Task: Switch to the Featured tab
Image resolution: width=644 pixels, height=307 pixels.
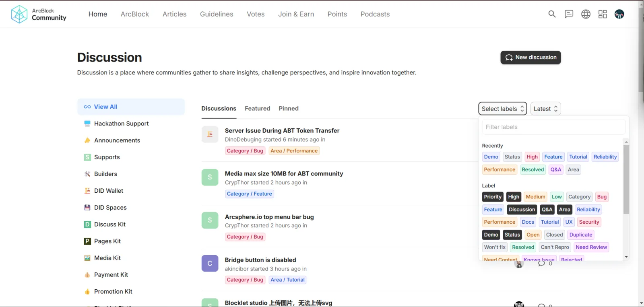Action: pos(258,109)
